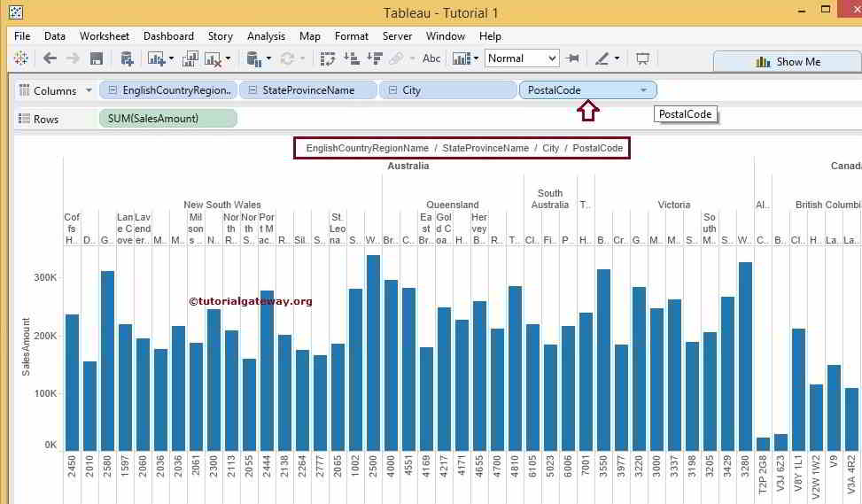Click the swap rows and columns icon
The image size is (862, 504).
tap(328, 58)
